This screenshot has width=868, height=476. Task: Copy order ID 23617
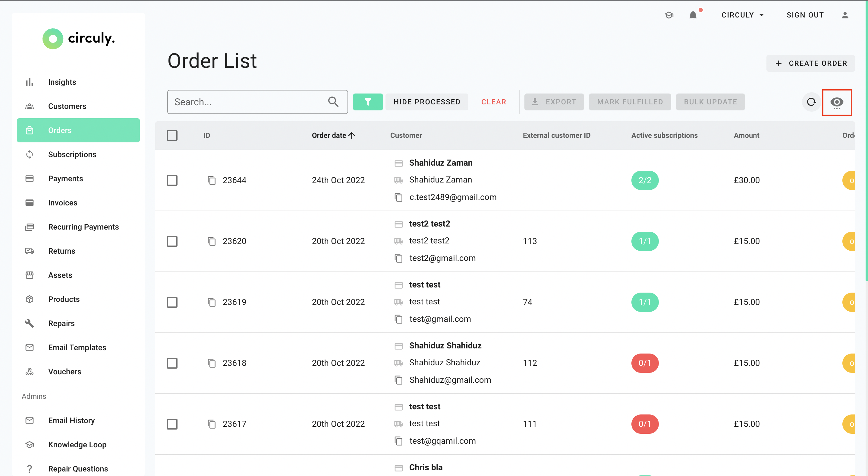coord(212,424)
